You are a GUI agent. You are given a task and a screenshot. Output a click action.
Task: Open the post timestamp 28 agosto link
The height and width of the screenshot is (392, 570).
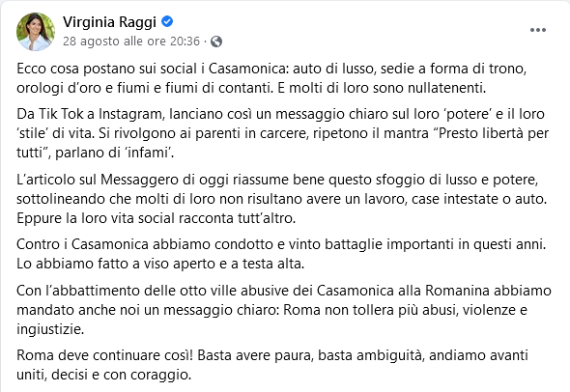131,42
